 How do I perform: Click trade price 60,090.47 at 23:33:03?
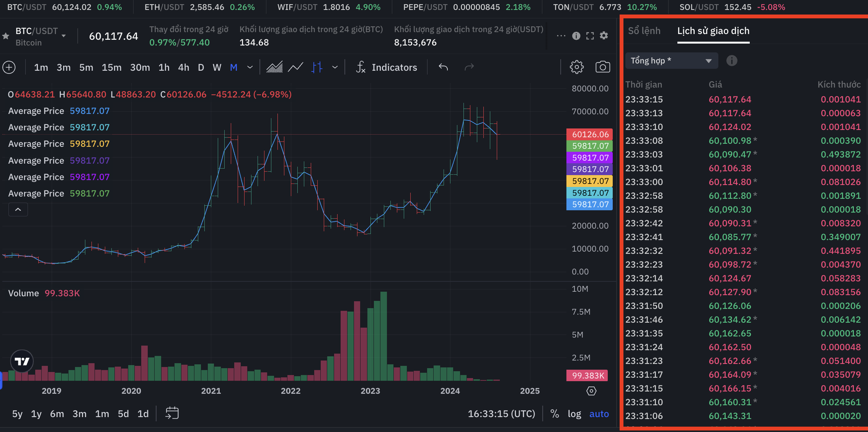point(730,154)
